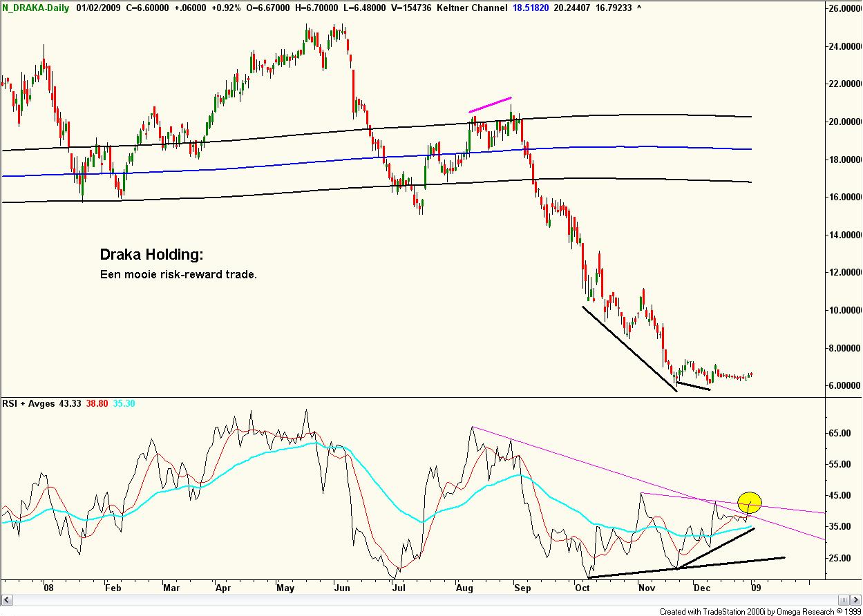Click the 65.00 level on RSI axis

point(839,433)
